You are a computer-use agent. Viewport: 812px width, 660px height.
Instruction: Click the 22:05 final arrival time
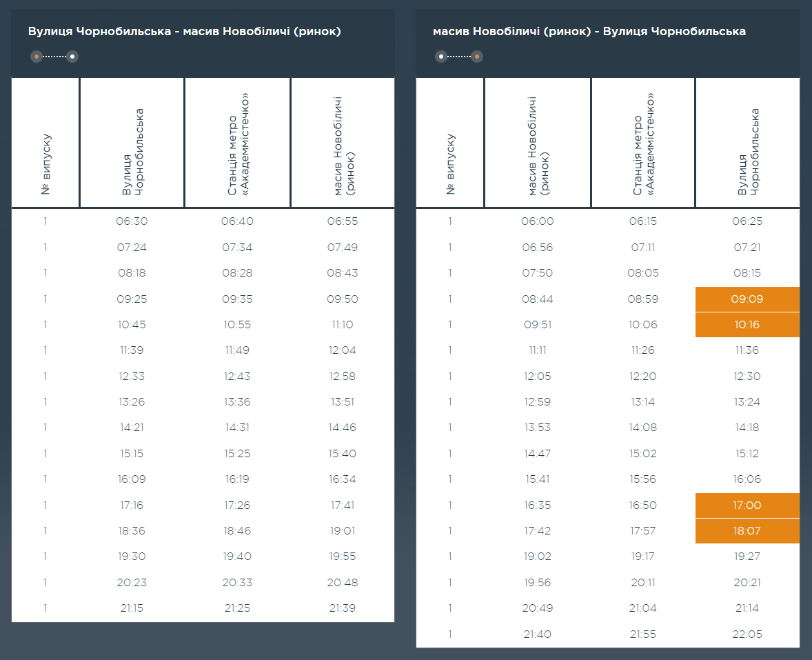pos(747,634)
